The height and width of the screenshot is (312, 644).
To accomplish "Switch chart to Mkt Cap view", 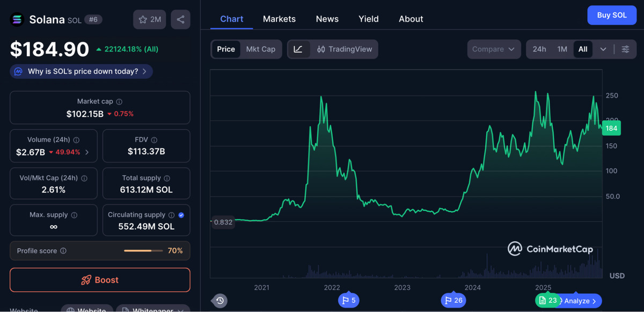I will (x=260, y=49).
